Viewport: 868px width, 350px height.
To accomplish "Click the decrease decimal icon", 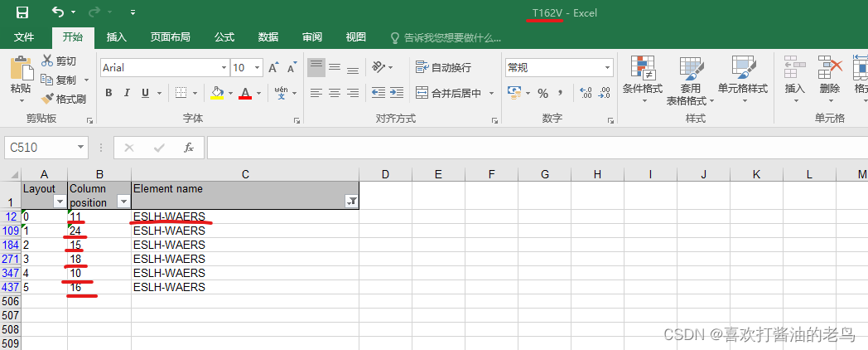I will 604,93.
